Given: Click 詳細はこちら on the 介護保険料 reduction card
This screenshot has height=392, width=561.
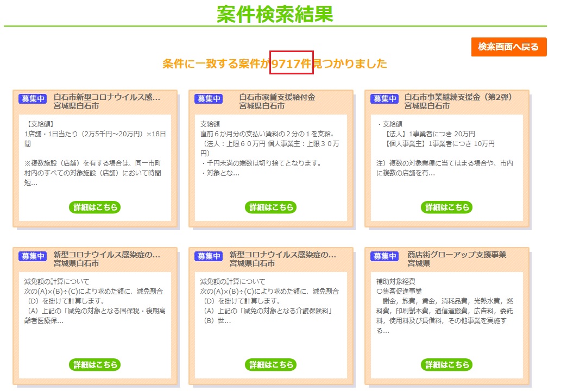Looking at the screenshot, I should click(x=270, y=364).
